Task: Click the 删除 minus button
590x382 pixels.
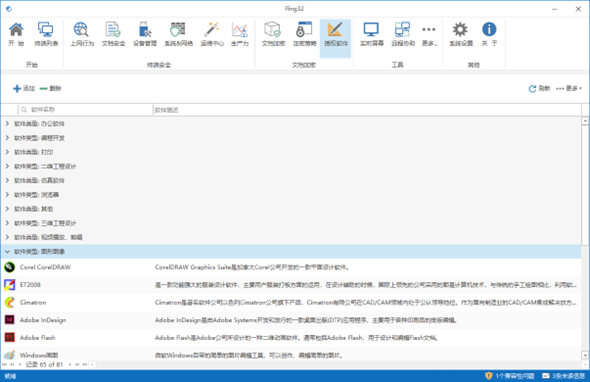Action: 50,88
